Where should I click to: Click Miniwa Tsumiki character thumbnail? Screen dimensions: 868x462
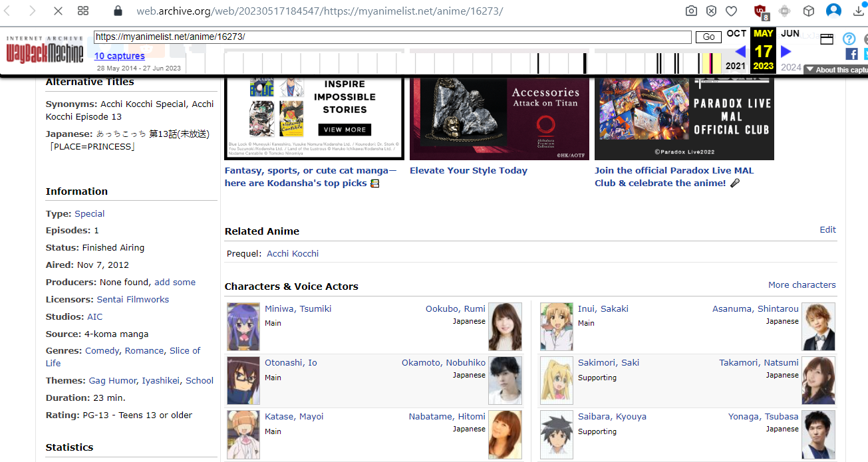243,327
